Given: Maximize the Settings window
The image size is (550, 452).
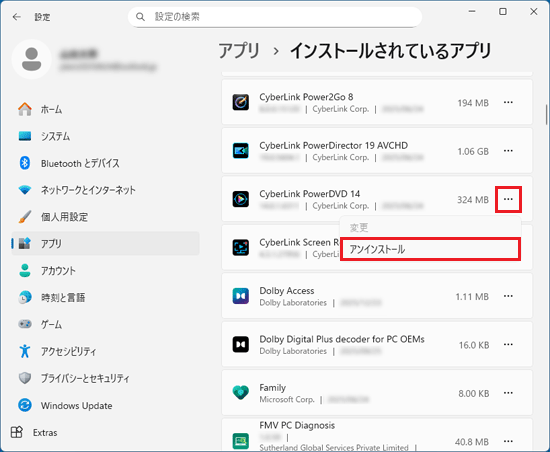Looking at the screenshot, I should pos(503,12).
